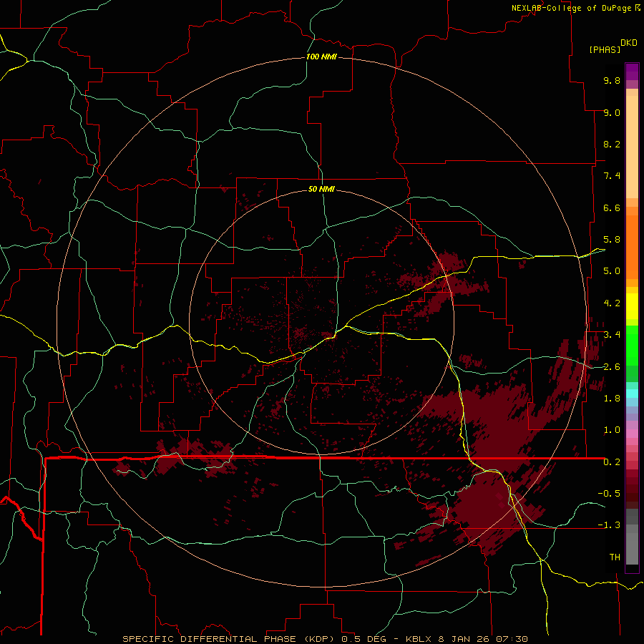Click the NEXLAB-College of DuPage label
Image resolution: width=644 pixels, height=644 pixels.
(571, 8)
